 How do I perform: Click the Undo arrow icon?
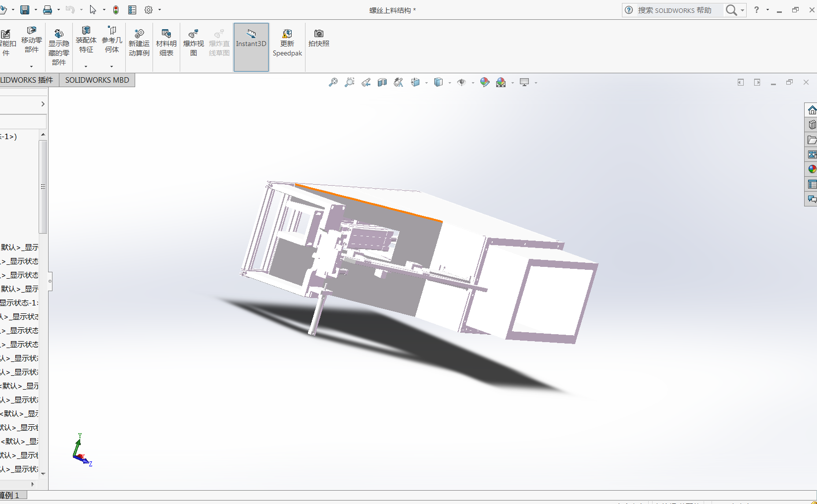point(70,10)
